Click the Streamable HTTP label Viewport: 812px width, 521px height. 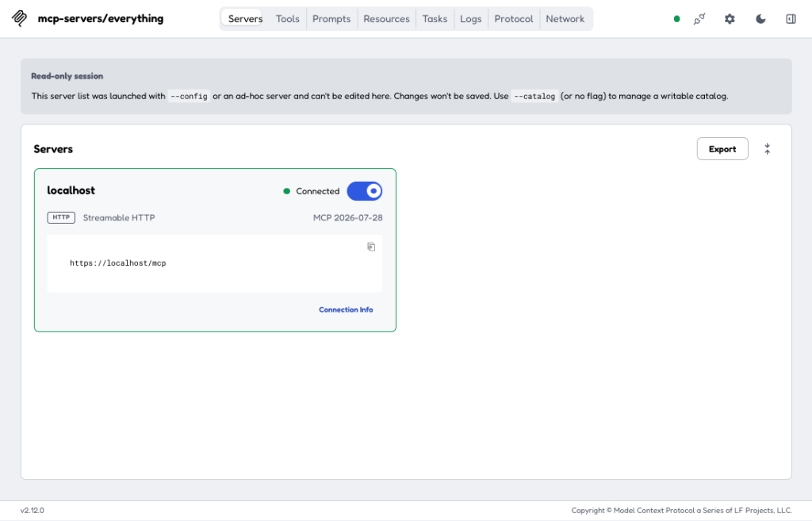point(119,218)
